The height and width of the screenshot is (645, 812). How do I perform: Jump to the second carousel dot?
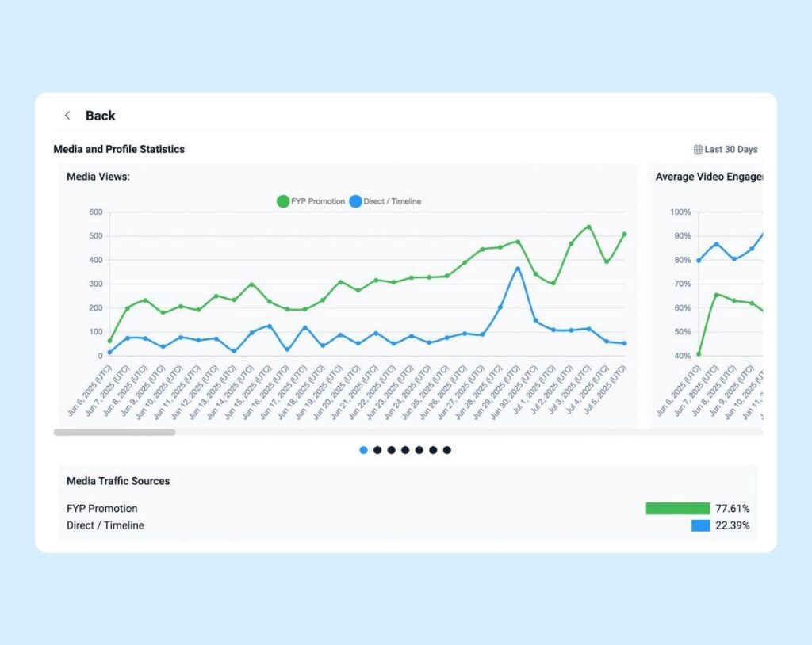(377, 450)
